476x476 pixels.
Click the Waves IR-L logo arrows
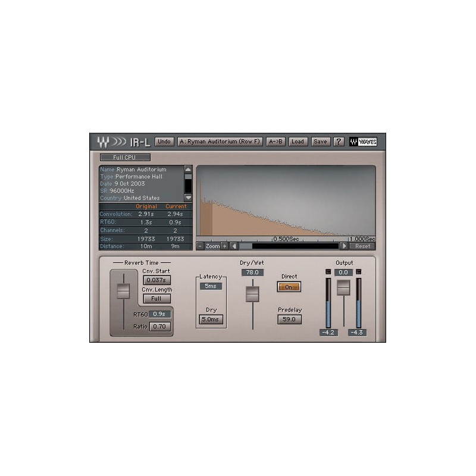coord(121,141)
